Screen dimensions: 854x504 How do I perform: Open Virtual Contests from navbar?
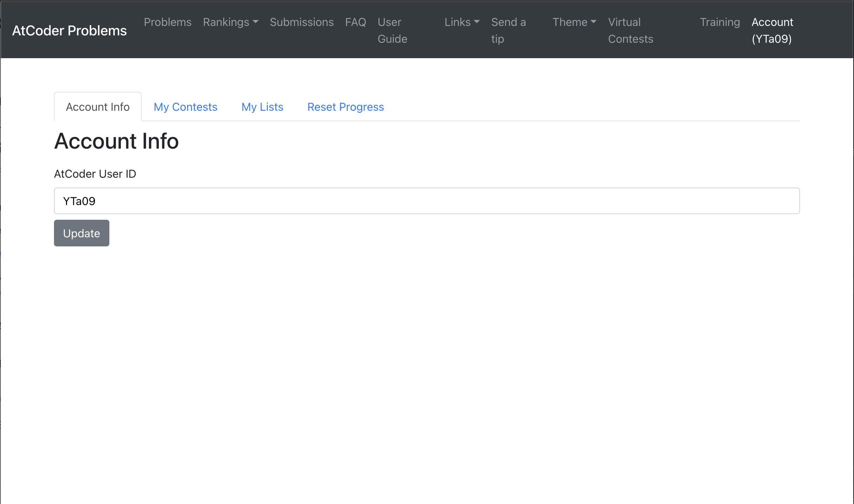point(630,30)
